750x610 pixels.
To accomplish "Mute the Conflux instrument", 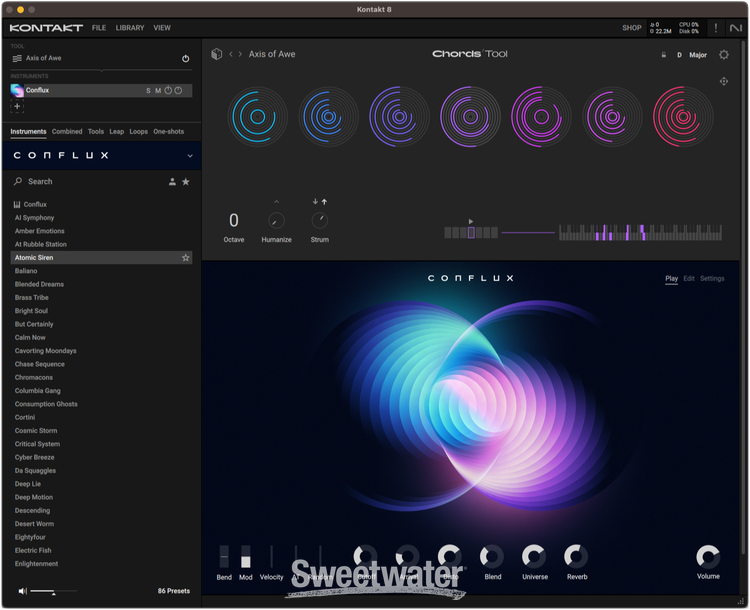I will [x=158, y=91].
